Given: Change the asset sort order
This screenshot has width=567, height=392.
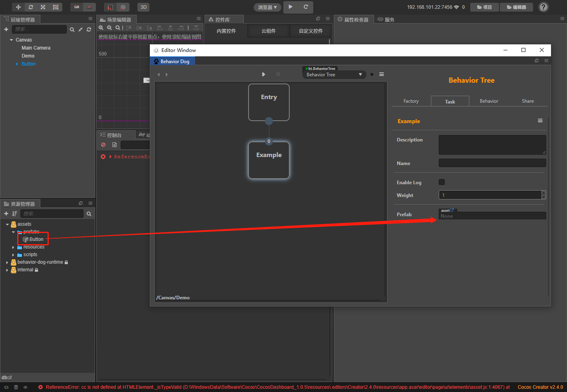Looking at the screenshot, I should (x=15, y=214).
